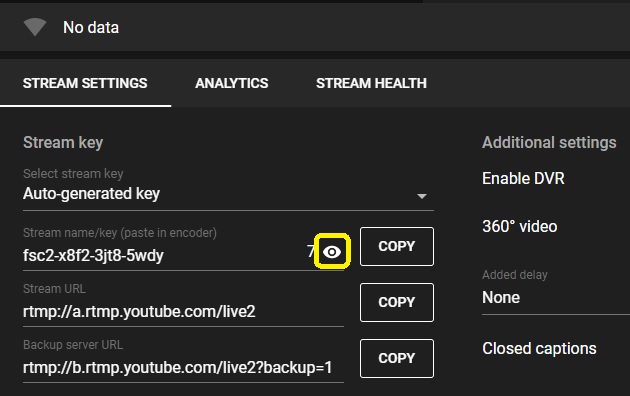Click the Closed captions setting
Screen dimensions: 630x396
pyautogui.click(x=539, y=349)
